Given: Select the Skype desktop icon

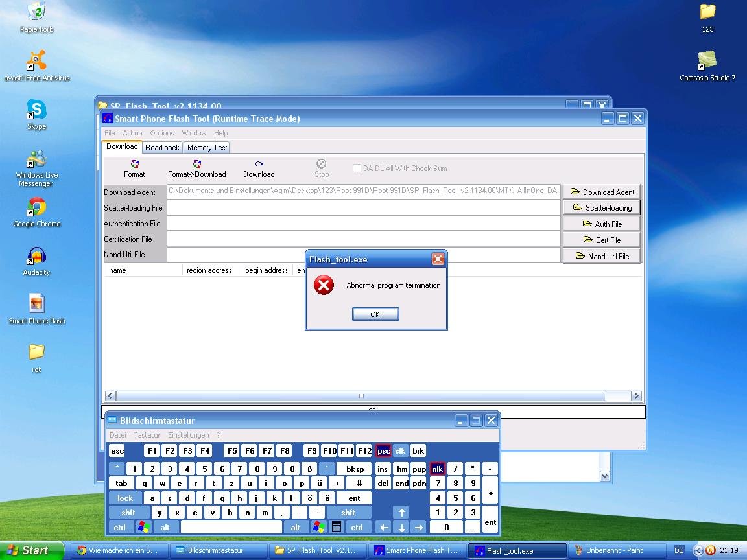Looking at the screenshot, I should pyautogui.click(x=37, y=115).
